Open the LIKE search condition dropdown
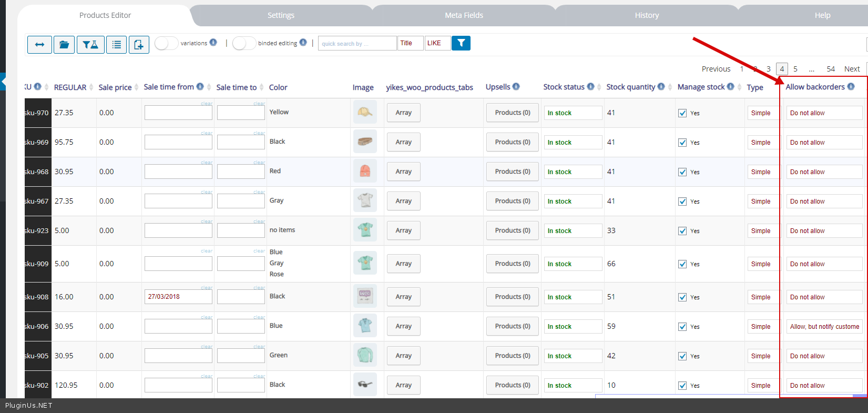Image resolution: width=868 pixels, height=413 pixels. (x=437, y=43)
